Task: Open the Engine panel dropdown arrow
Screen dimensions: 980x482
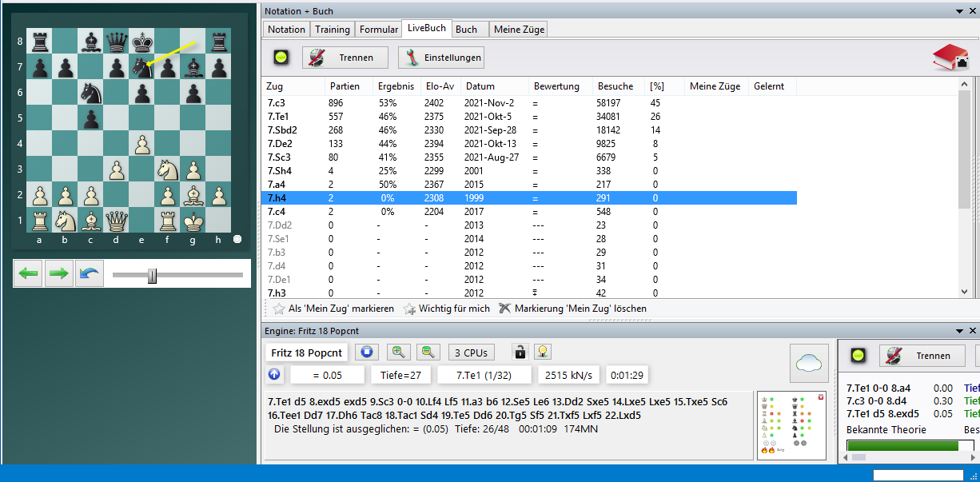Action: tap(960, 329)
